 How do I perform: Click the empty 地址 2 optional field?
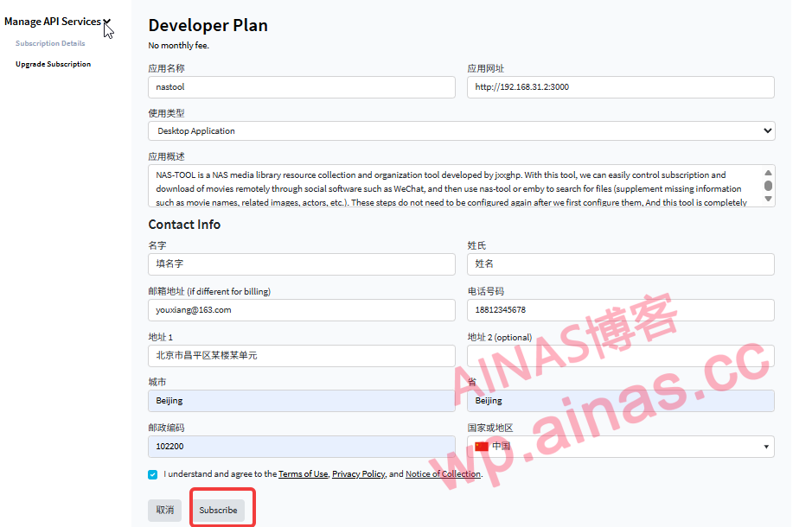click(x=620, y=355)
